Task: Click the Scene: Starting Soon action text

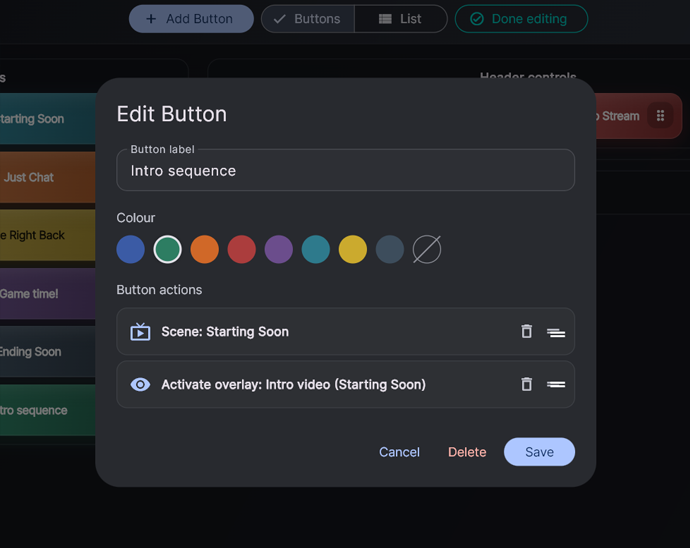Action: point(225,332)
